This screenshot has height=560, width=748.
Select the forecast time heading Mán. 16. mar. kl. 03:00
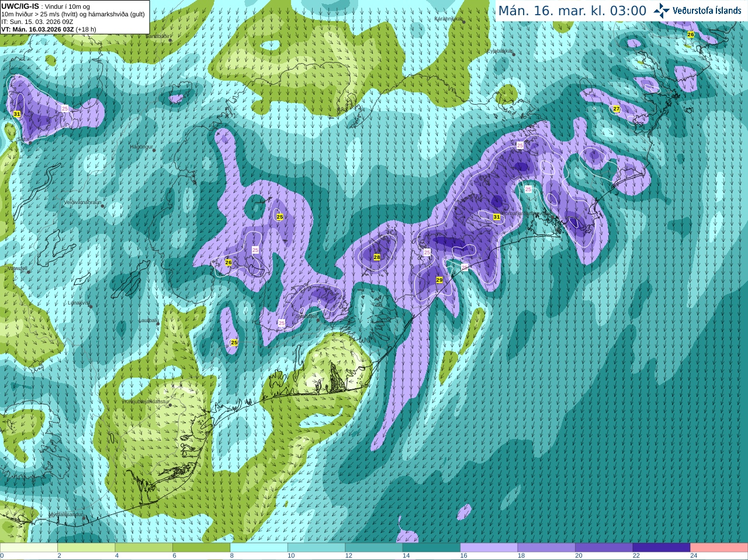click(x=572, y=11)
